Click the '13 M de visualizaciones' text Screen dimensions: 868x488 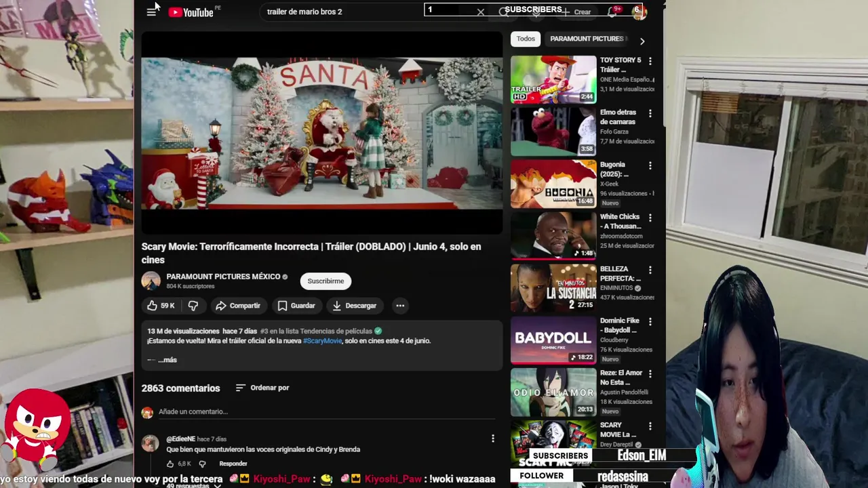[183, 331]
